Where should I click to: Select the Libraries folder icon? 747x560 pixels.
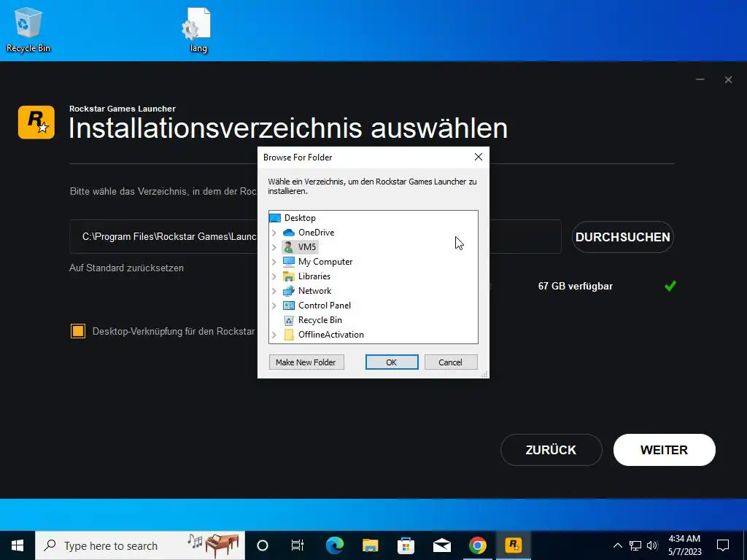289,276
